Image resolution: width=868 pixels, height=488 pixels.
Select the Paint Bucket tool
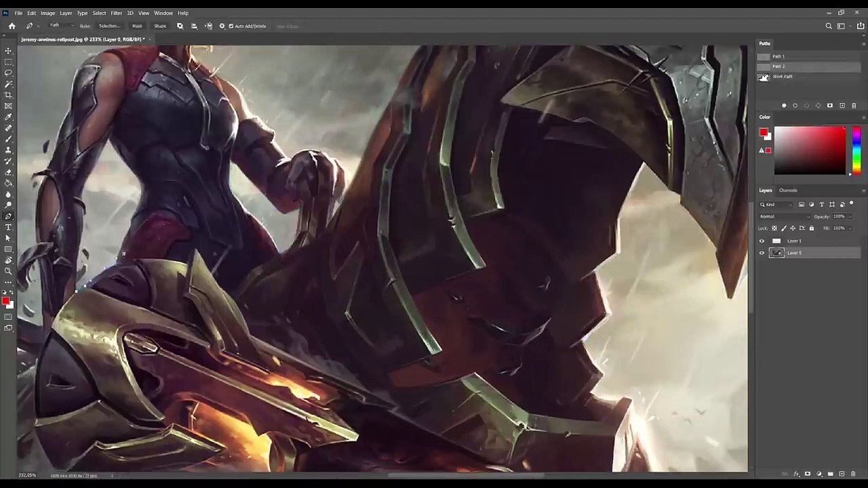point(8,183)
